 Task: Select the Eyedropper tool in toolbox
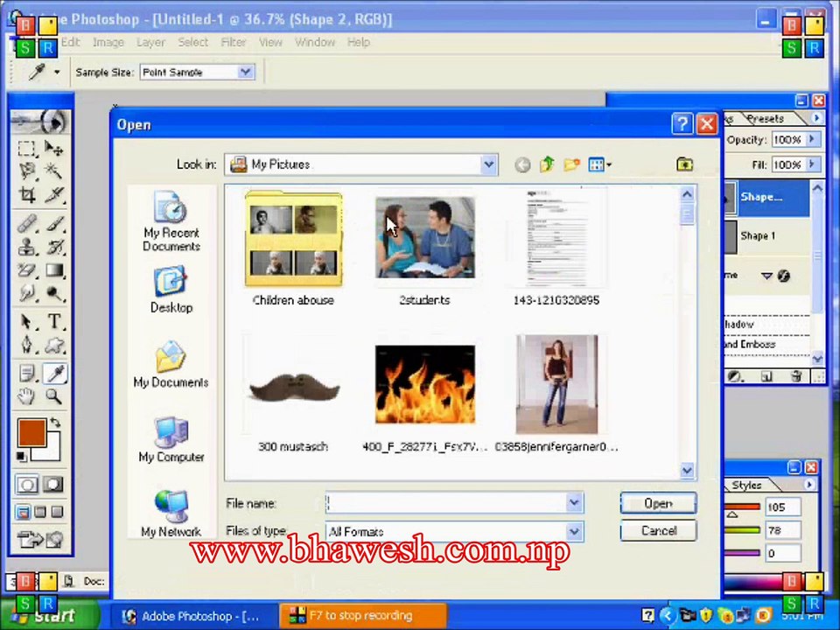point(54,373)
